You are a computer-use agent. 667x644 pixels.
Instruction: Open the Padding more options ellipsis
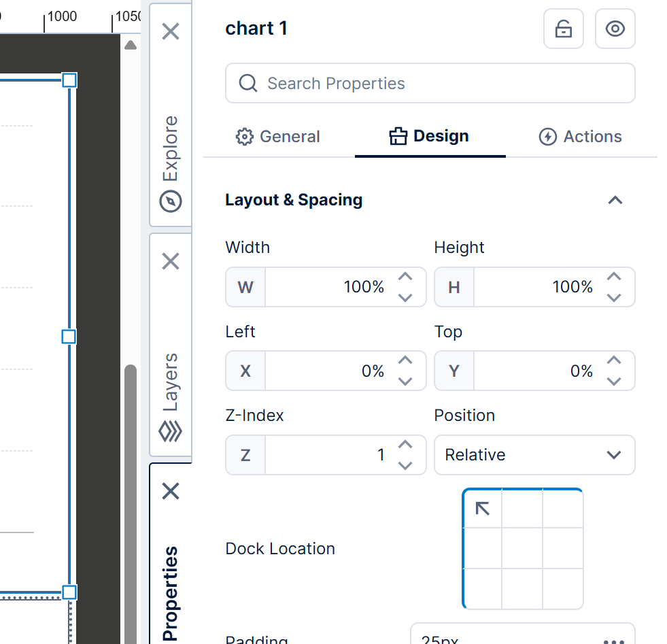(613, 641)
